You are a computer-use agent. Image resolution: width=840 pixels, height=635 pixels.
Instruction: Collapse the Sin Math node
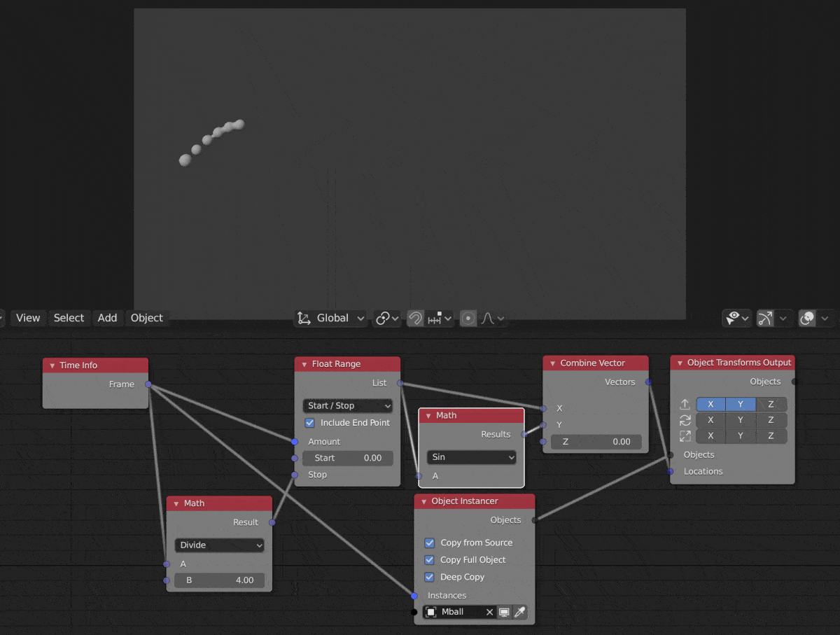[x=428, y=416]
